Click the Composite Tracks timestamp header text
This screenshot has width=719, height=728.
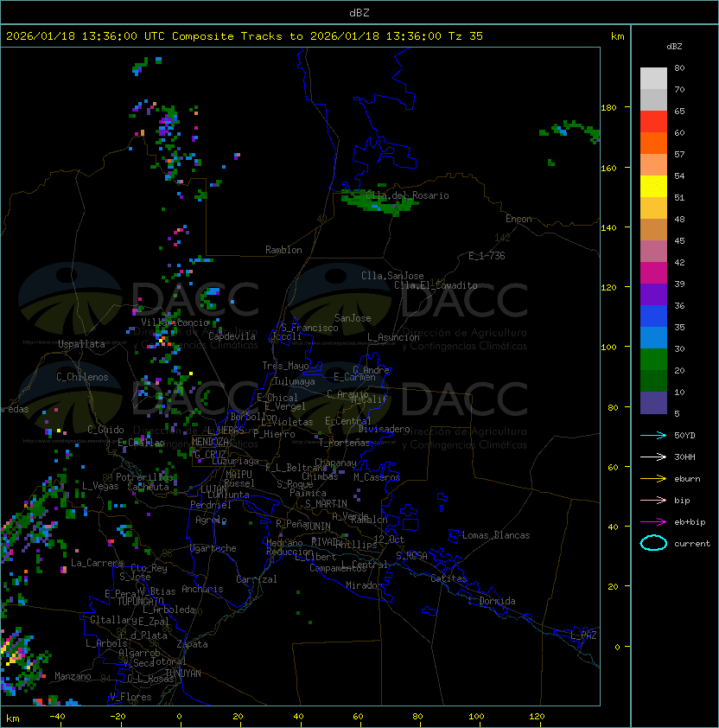pos(245,36)
